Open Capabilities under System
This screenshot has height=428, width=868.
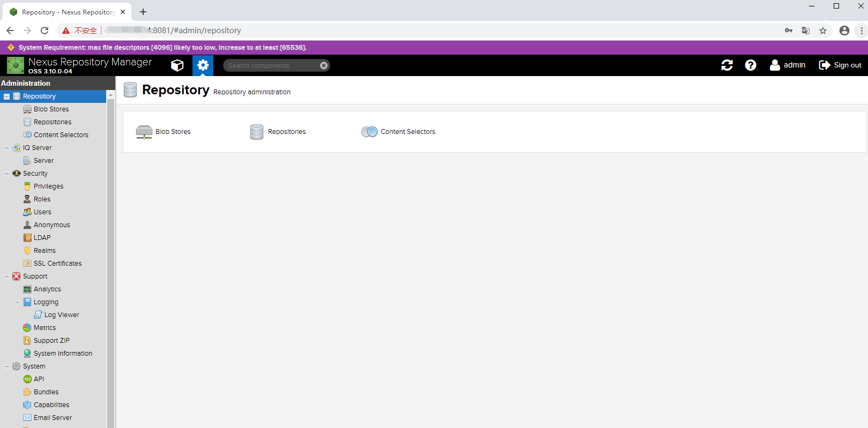(x=47, y=405)
